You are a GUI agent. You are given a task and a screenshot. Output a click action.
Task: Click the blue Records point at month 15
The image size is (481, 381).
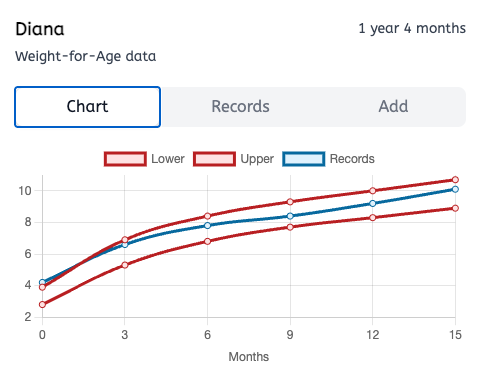point(455,189)
